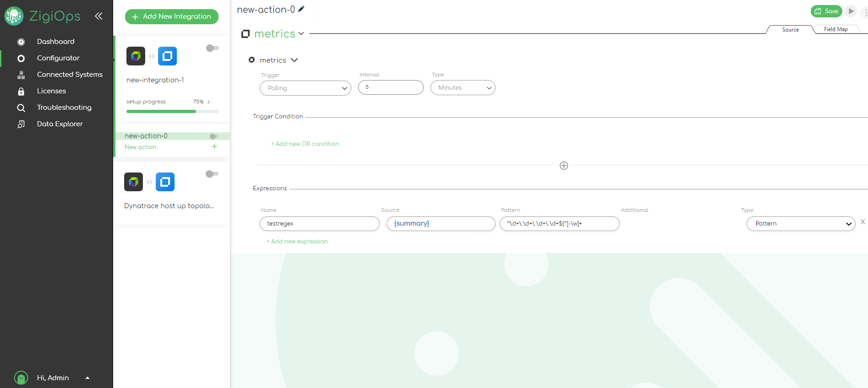Click the Dynatrace icon in new-integration-1 card
Viewport: 868px width, 388px height.
tap(136, 56)
